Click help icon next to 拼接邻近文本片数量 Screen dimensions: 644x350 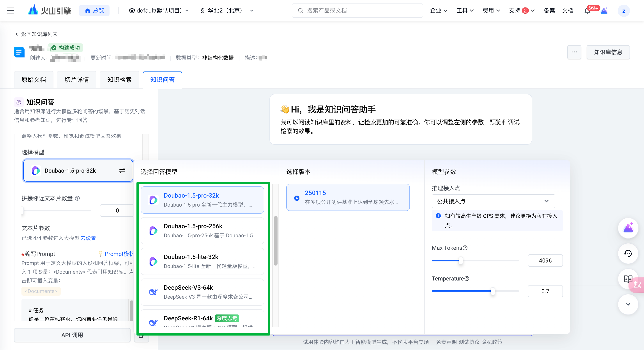pos(78,198)
